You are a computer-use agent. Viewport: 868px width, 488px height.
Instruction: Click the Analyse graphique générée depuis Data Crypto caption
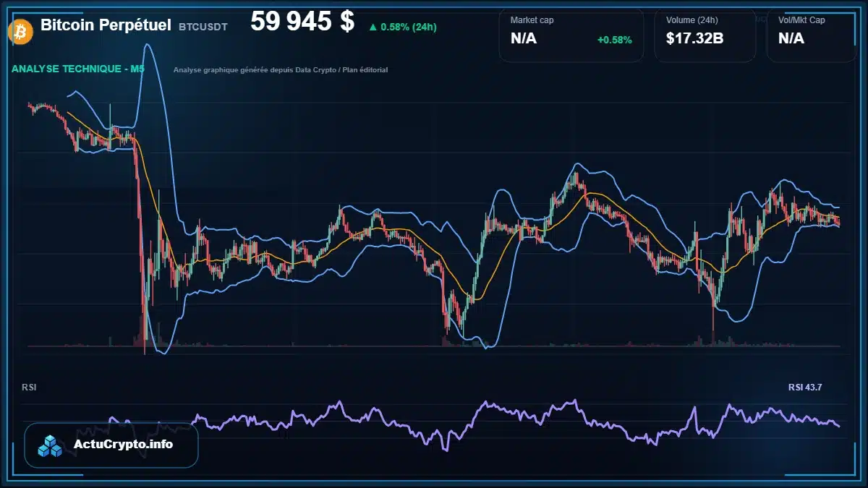pyautogui.click(x=281, y=70)
